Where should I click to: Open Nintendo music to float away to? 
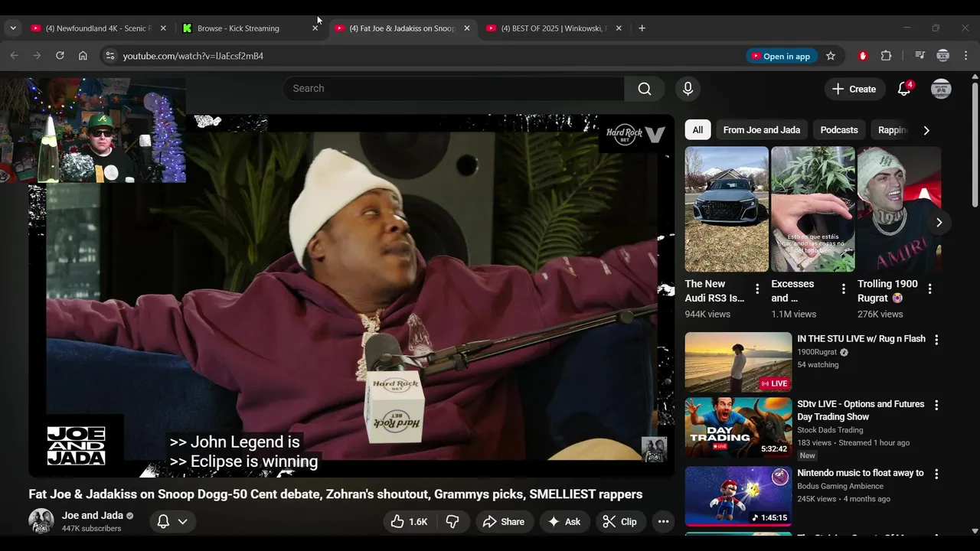tap(861, 473)
